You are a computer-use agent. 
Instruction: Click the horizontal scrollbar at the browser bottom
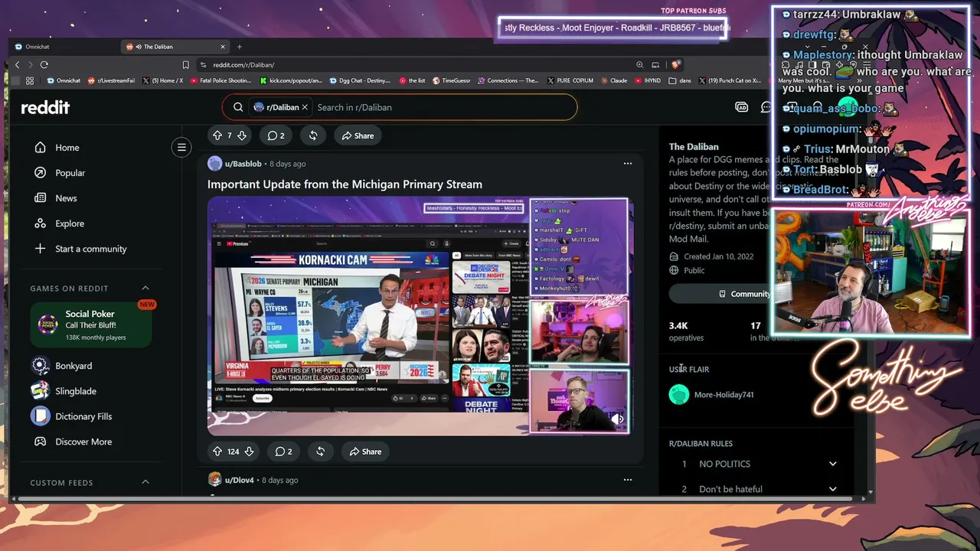click(x=436, y=499)
